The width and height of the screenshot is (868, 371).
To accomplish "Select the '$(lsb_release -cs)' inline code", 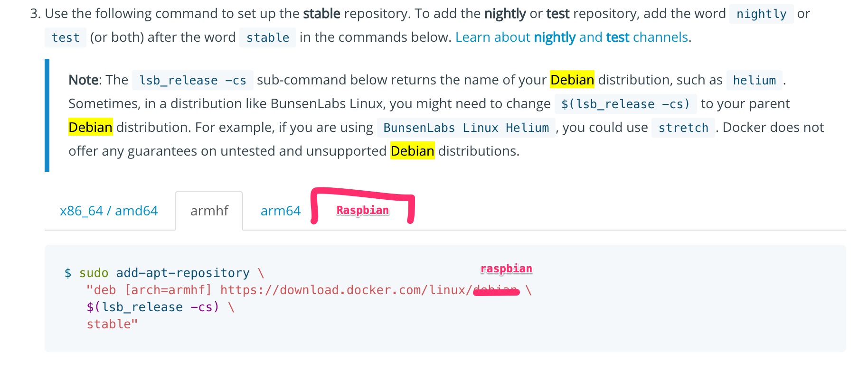I will point(625,104).
